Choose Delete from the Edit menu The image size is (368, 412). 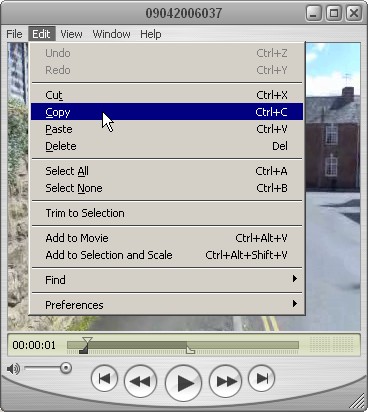pyautogui.click(x=167, y=146)
